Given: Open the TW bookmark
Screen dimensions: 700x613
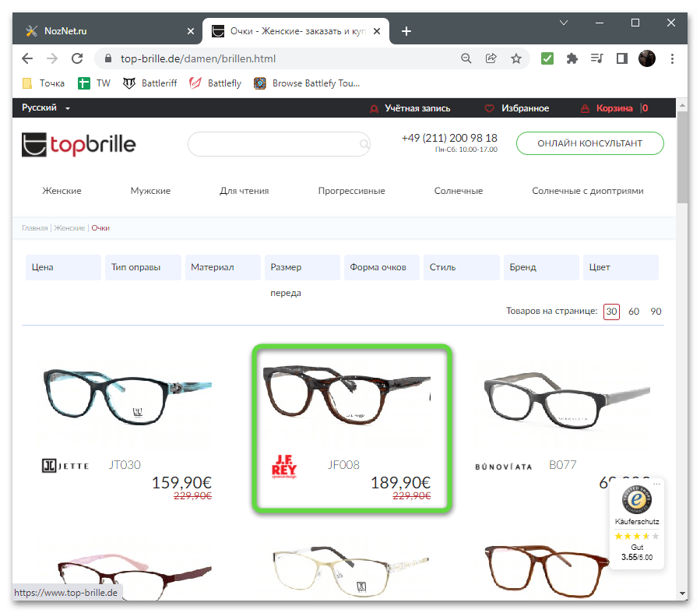Looking at the screenshot, I should pyautogui.click(x=94, y=83).
